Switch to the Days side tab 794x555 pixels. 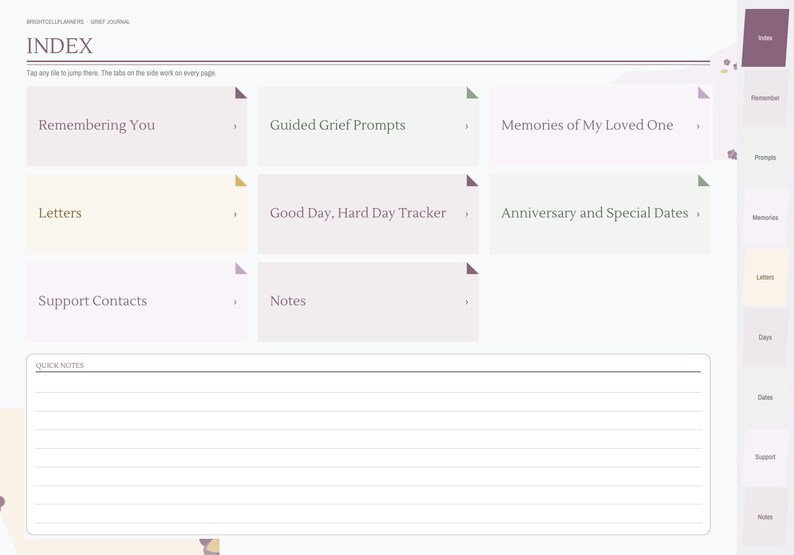(765, 337)
